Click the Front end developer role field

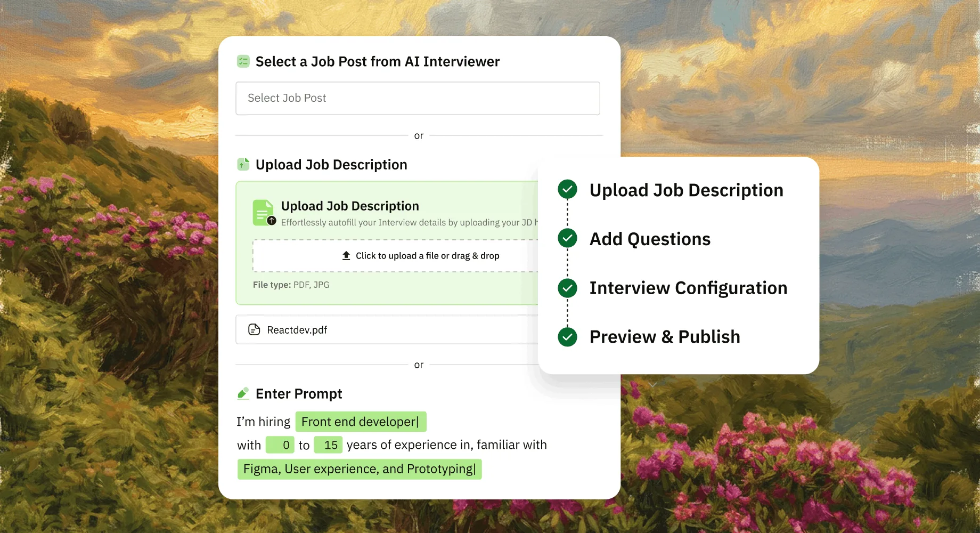[x=361, y=422]
